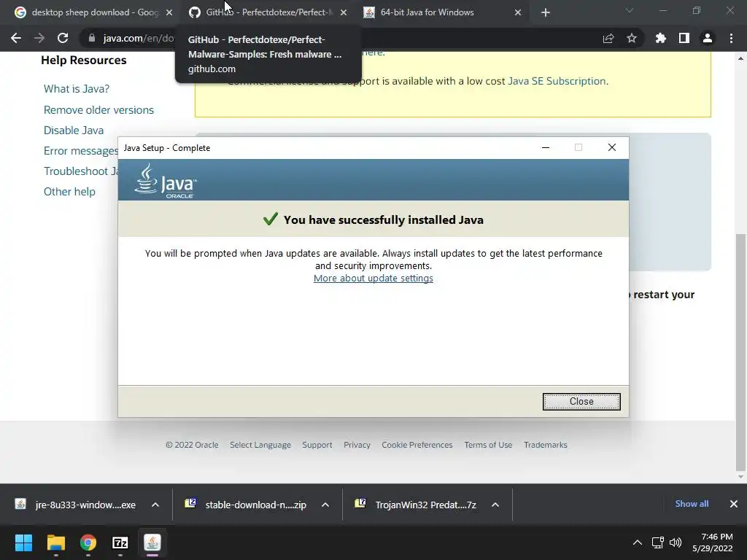Open Other help link
This screenshot has height=560, width=747.
click(69, 192)
